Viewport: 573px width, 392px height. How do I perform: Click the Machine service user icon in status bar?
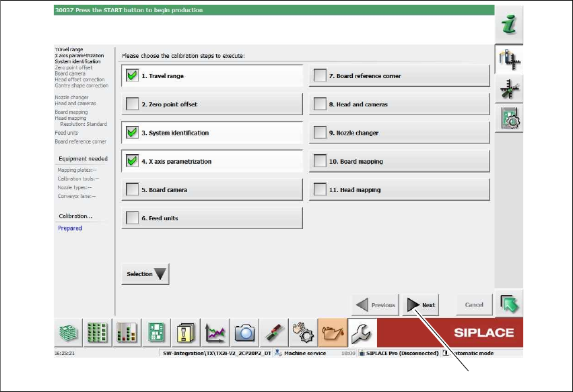pos(279,353)
